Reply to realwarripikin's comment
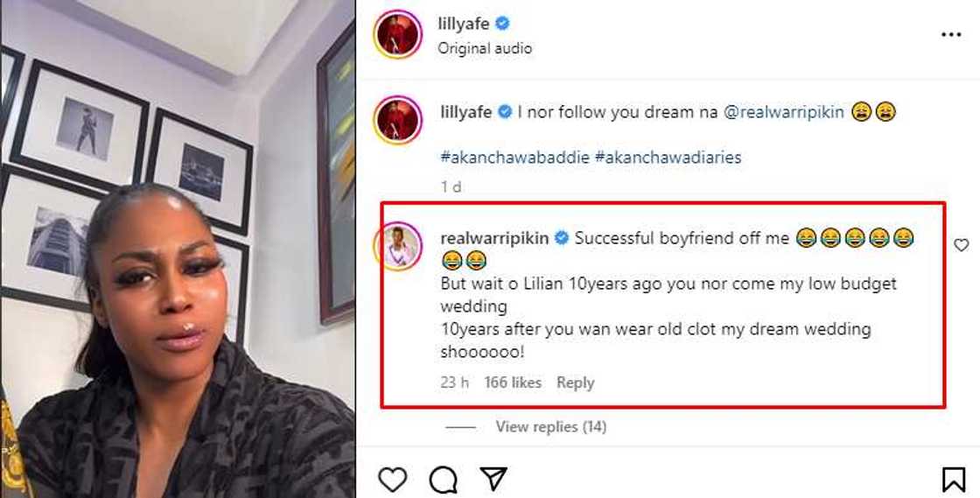The width and height of the screenshot is (980, 498). tap(575, 382)
